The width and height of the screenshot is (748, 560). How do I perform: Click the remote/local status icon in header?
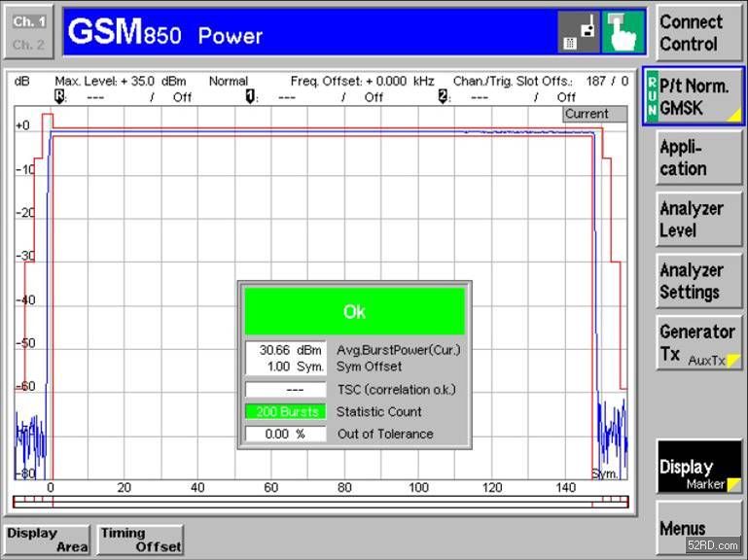click(579, 32)
